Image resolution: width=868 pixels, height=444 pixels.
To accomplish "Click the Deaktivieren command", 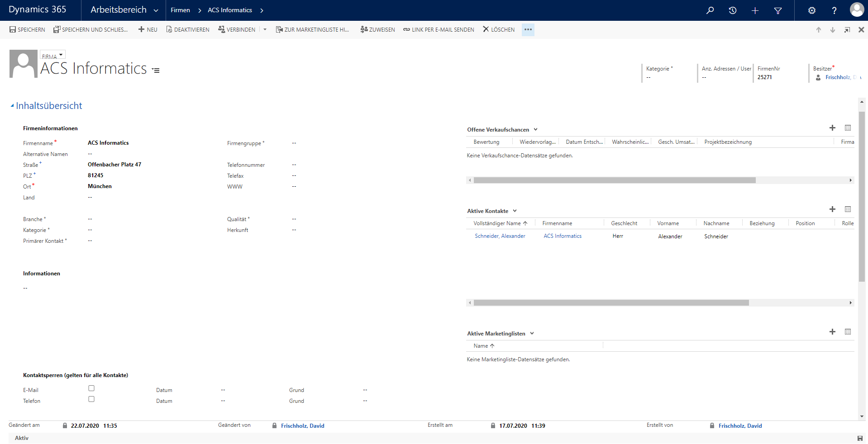I will click(x=187, y=30).
